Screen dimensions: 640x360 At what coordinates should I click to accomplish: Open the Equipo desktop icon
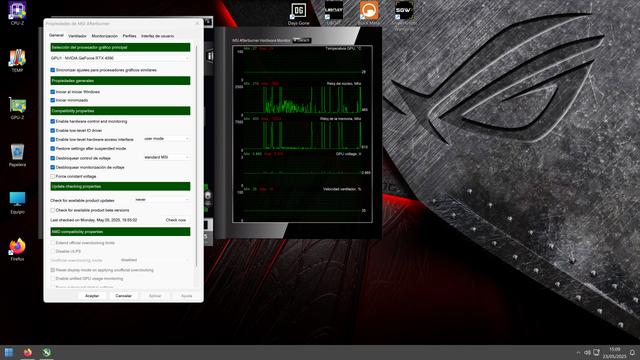pyautogui.click(x=17, y=202)
